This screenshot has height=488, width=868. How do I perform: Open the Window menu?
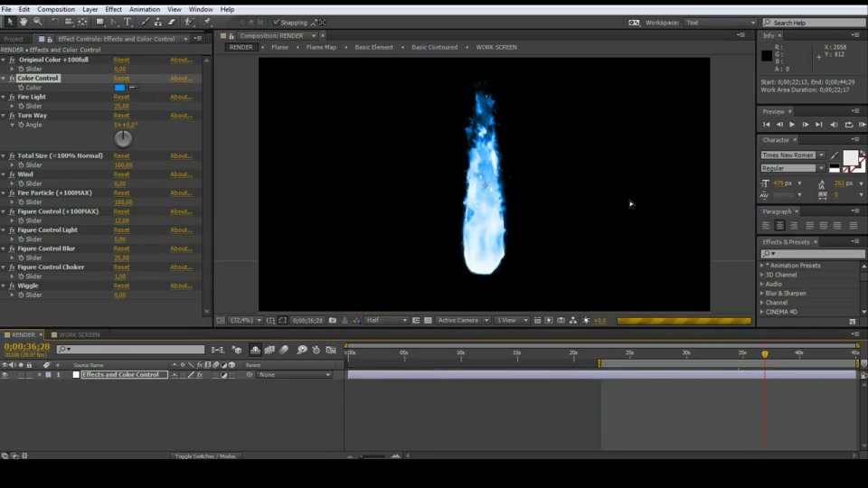click(201, 9)
